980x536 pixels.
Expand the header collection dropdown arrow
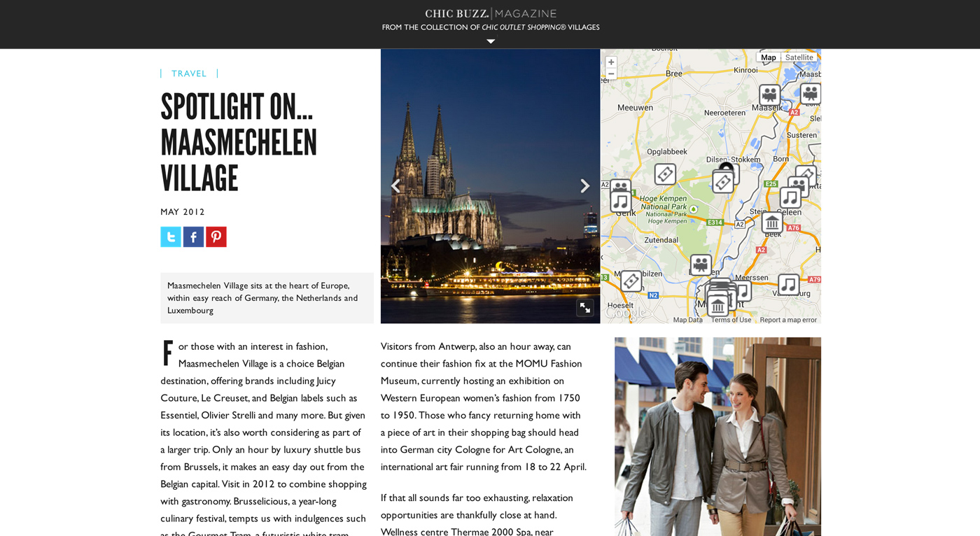point(491,41)
